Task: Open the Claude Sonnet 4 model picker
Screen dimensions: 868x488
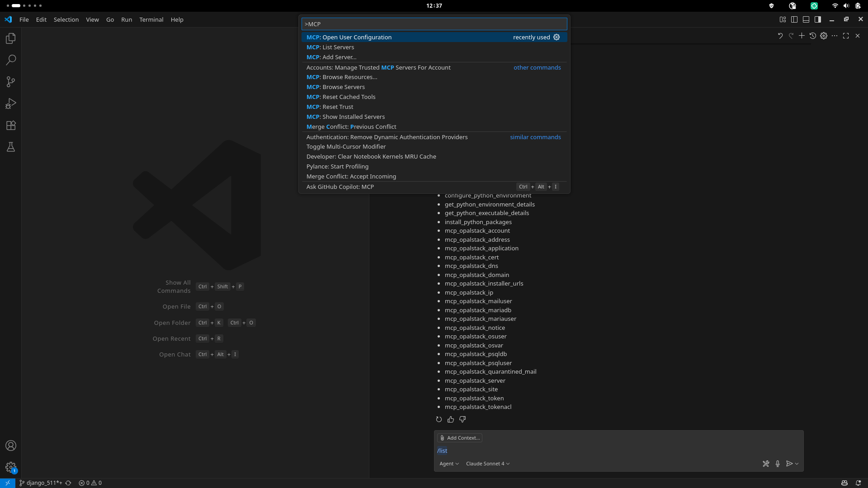Action: coord(487,463)
